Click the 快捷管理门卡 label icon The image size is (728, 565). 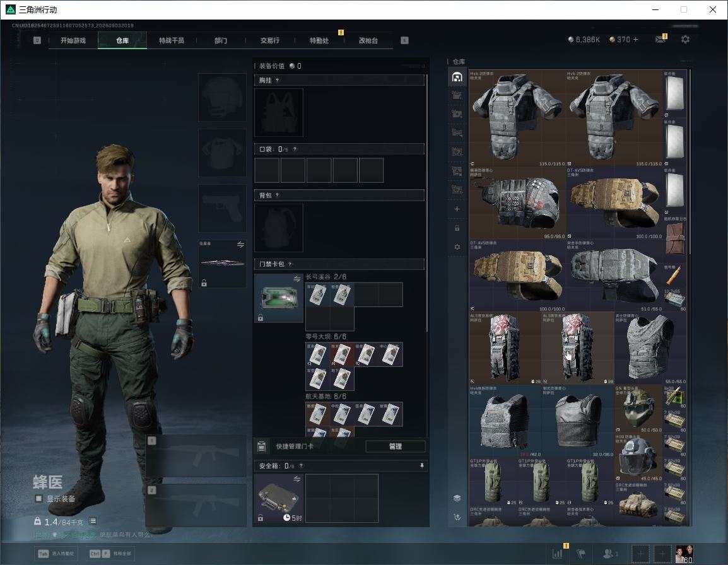261,446
